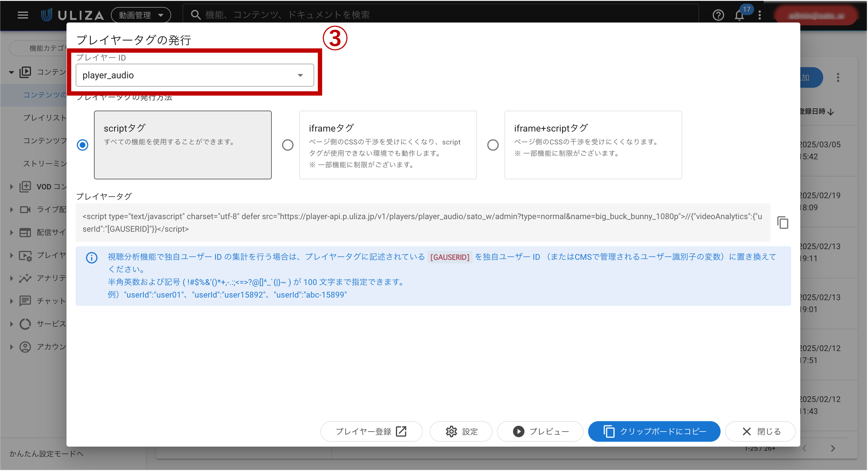This screenshot has width=868, height=471.
Task: Choose the iframe+scriptタグ radio option
Action: (x=493, y=145)
